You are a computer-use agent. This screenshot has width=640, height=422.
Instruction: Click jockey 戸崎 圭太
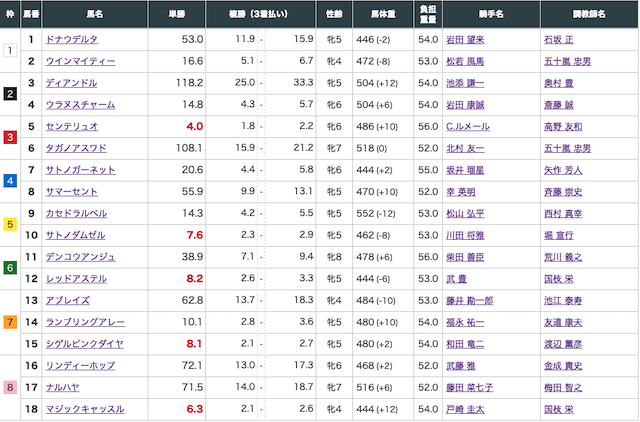tap(465, 409)
